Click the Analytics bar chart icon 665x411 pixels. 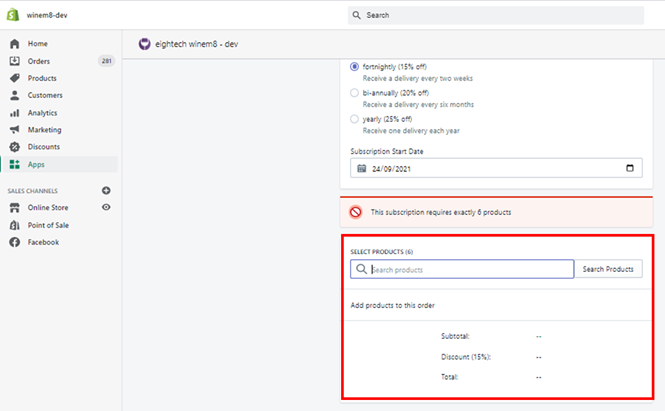click(14, 113)
